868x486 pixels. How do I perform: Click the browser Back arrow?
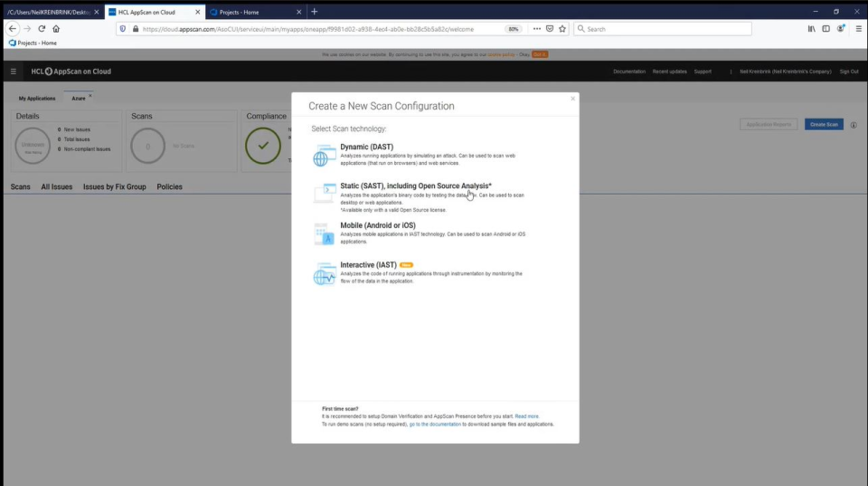click(13, 29)
